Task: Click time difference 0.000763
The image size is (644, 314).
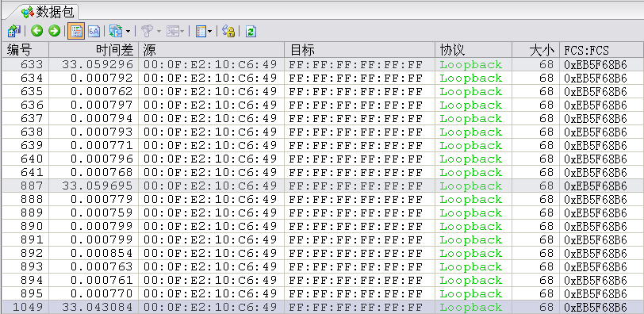Action: (102, 266)
